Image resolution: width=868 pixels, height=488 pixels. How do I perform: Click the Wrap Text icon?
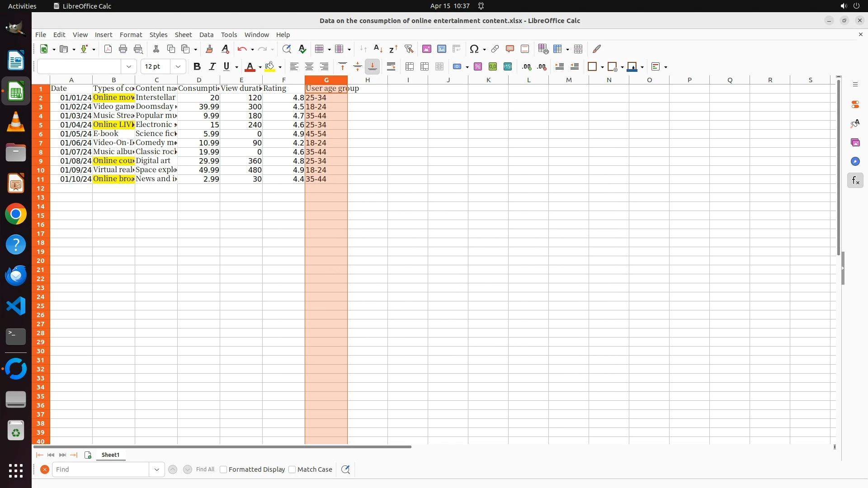tap(391, 66)
